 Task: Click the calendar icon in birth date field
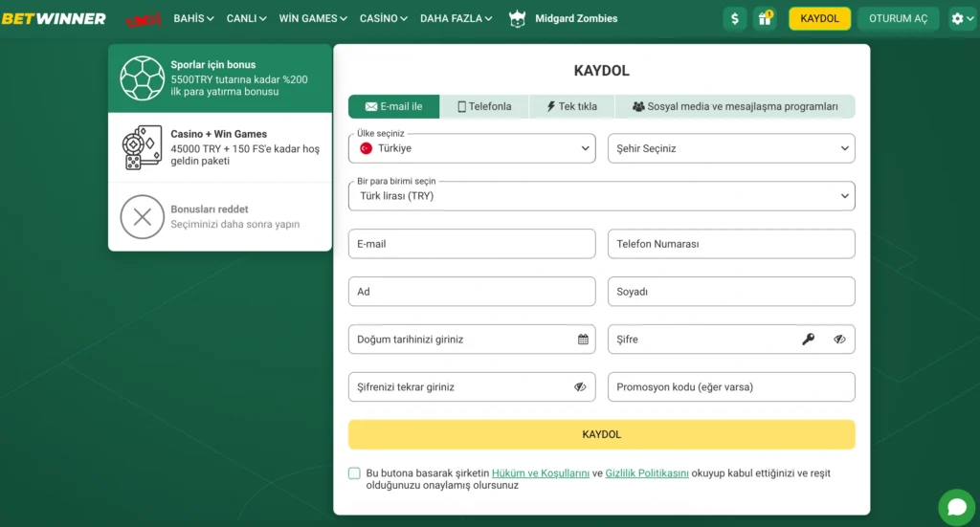tap(583, 340)
